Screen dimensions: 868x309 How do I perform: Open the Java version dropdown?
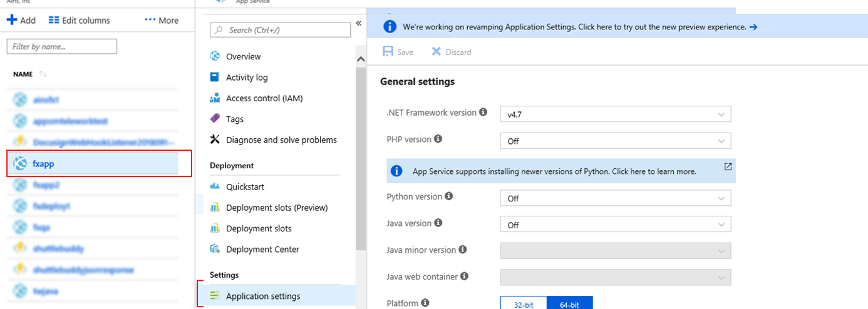pos(615,225)
